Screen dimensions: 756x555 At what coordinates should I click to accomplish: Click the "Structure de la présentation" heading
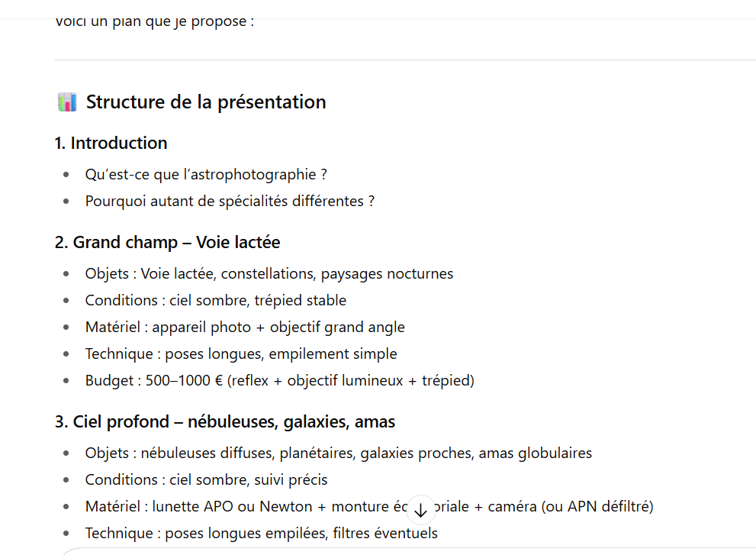click(206, 102)
